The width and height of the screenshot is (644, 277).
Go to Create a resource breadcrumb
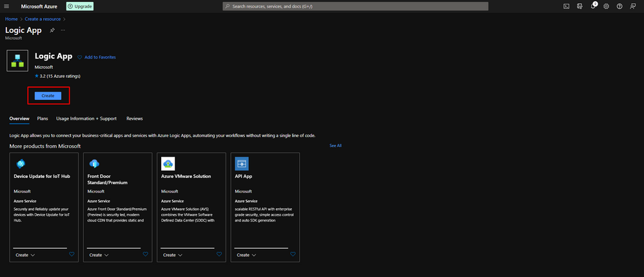[43, 19]
